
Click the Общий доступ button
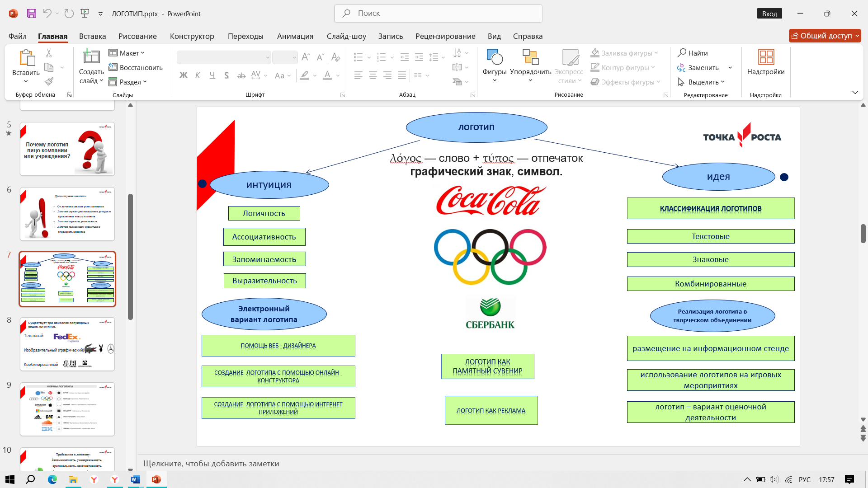pyautogui.click(x=825, y=36)
